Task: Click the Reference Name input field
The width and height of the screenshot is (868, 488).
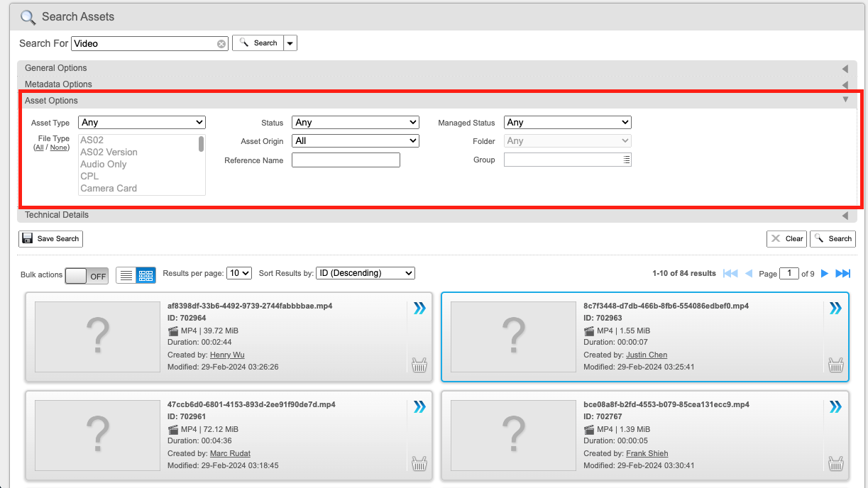Action: (346, 160)
